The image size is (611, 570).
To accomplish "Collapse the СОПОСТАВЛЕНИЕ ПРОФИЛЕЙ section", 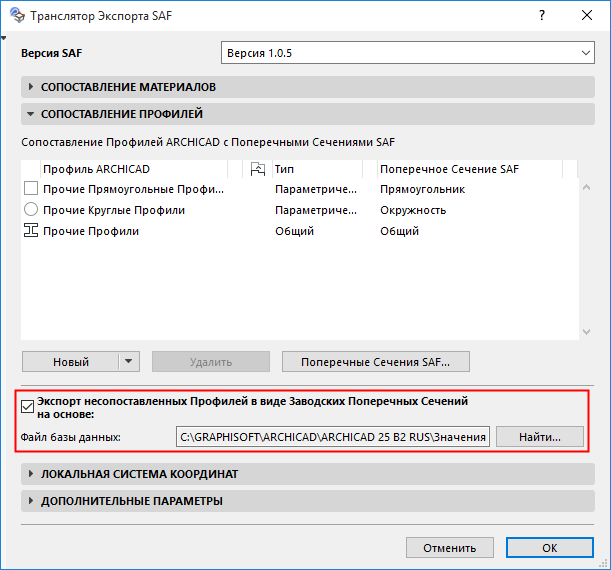I will click(x=308, y=114).
